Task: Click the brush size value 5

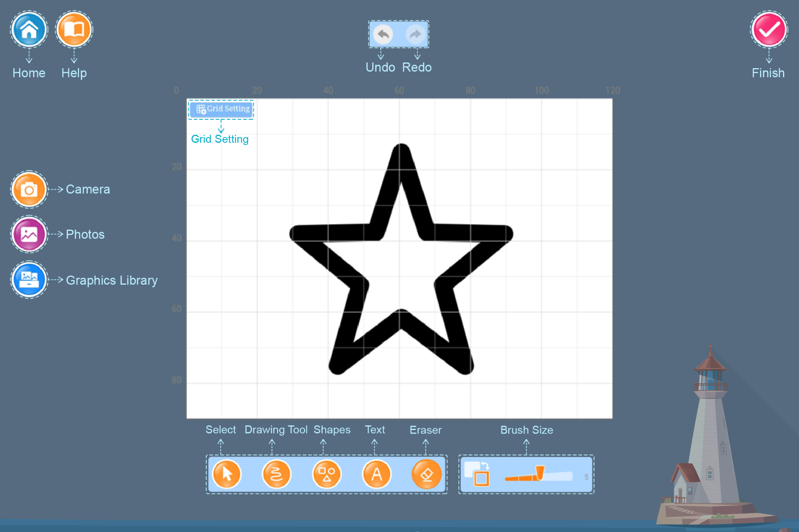Action: [586, 477]
